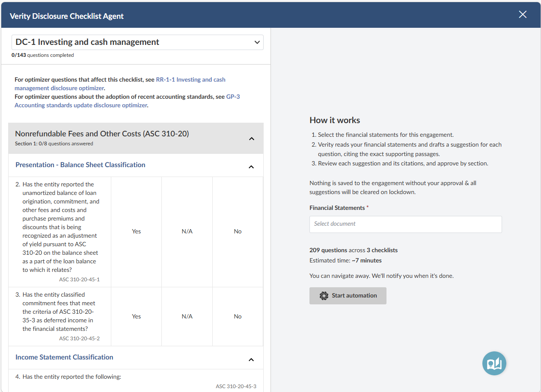541x392 pixels.
Task: Click the Income Statement Classification heading
Action: pos(64,357)
